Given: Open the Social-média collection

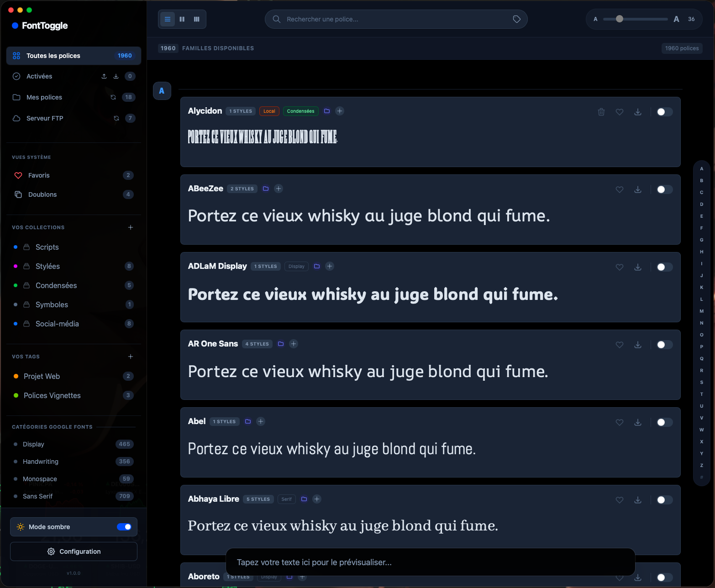Looking at the screenshot, I should [x=74, y=324].
